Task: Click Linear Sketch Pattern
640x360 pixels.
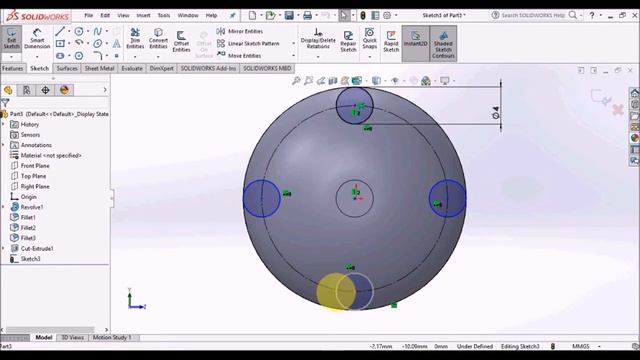Action: coord(248,43)
